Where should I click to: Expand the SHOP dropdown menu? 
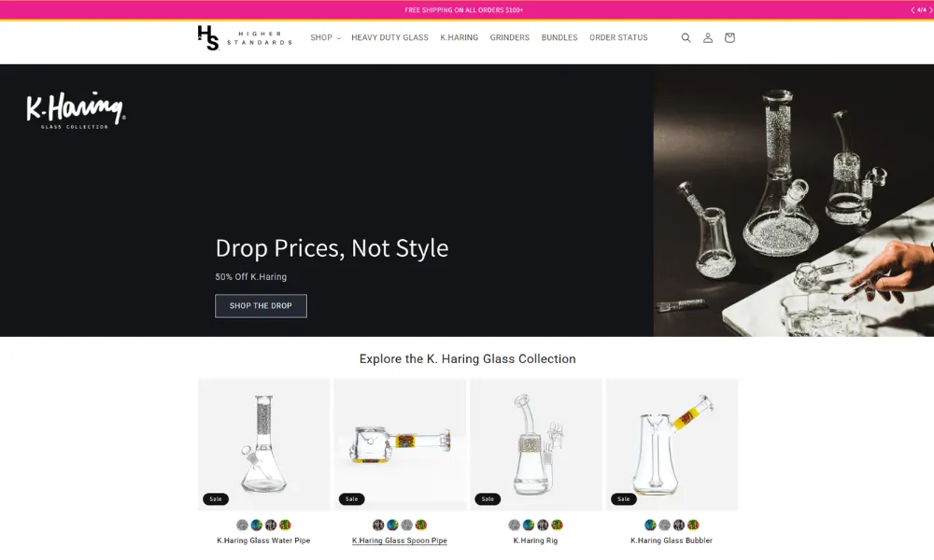point(325,38)
